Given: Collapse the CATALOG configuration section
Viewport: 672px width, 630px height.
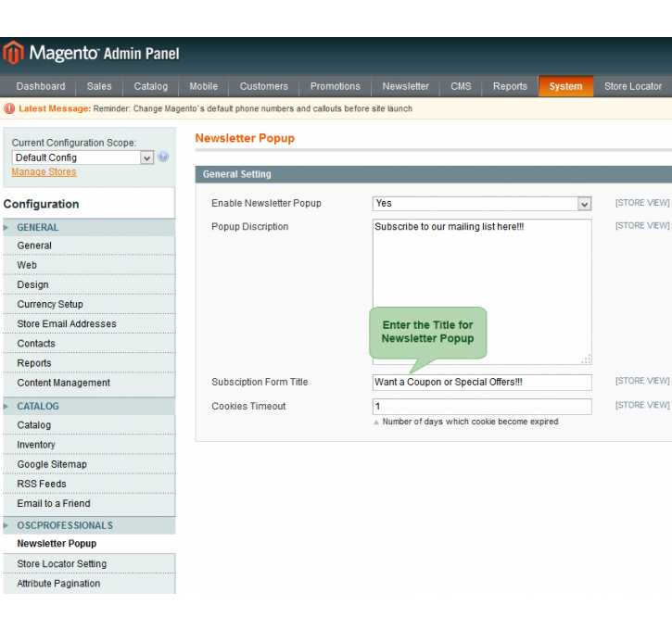Looking at the screenshot, I should [89, 406].
